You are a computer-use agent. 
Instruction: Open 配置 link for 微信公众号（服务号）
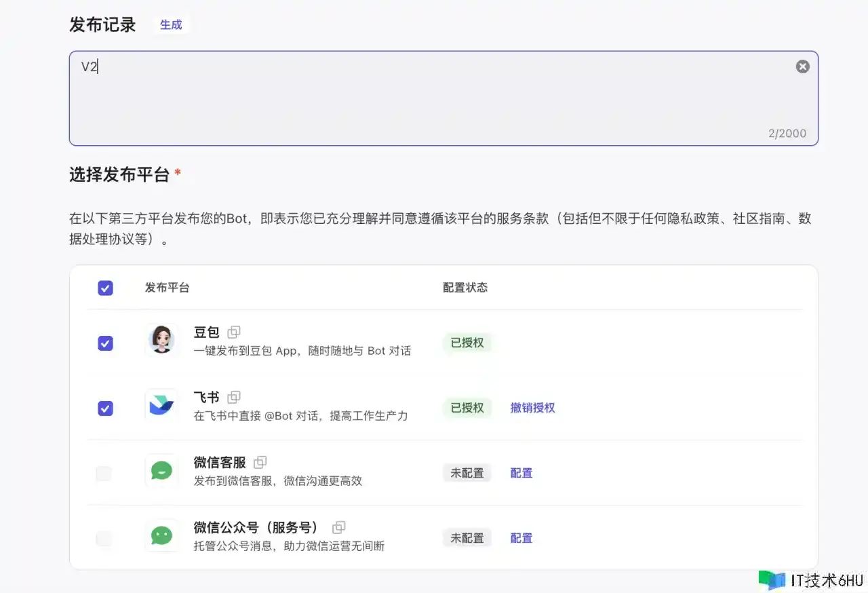[521, 538]
